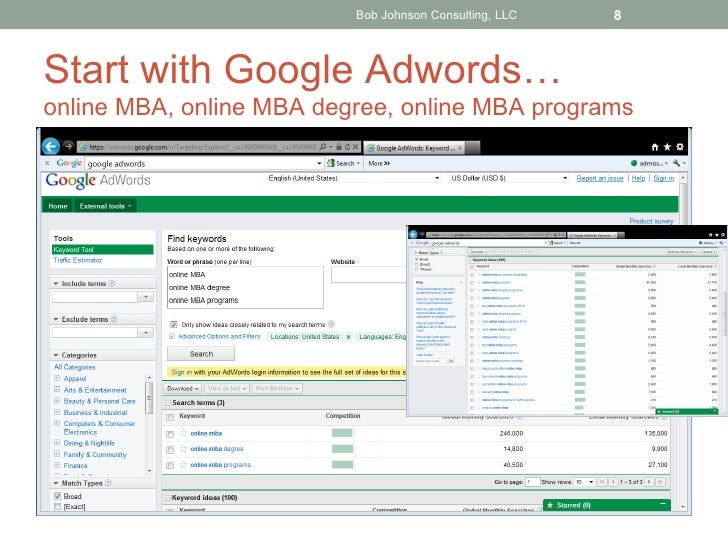Select the Keyword Tool item
Image resolution: width=728 pixels, height=546 pixels.
(103, 249)
